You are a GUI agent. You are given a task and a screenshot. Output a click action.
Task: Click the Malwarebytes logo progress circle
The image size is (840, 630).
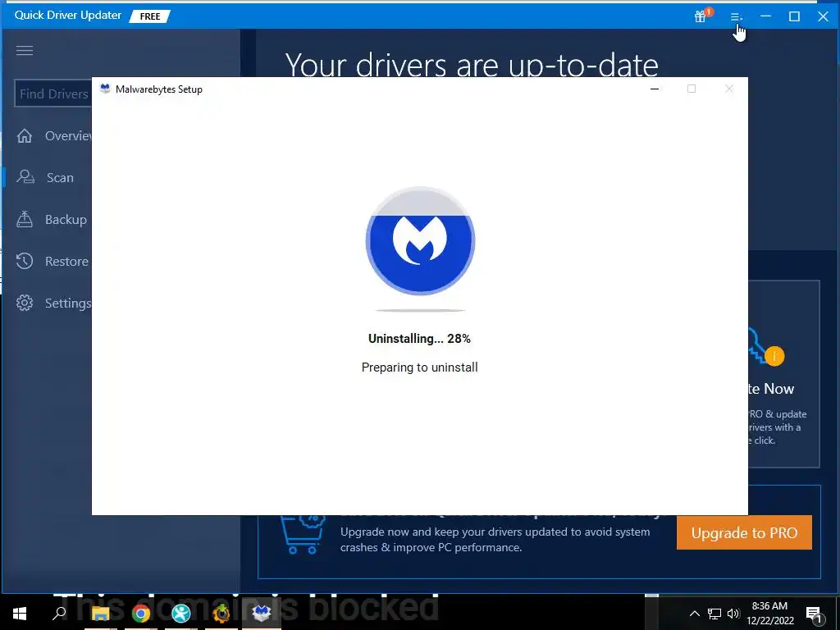tap(420, 241)
